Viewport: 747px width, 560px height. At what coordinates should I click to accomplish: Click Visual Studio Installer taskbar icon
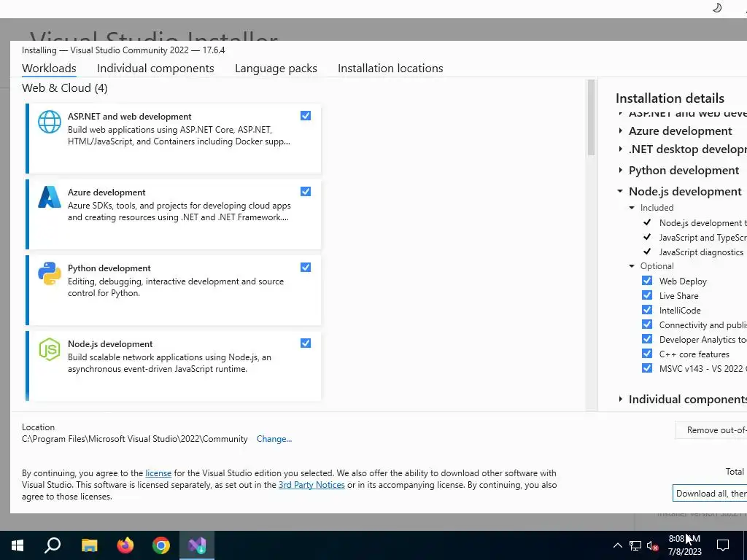197,545
